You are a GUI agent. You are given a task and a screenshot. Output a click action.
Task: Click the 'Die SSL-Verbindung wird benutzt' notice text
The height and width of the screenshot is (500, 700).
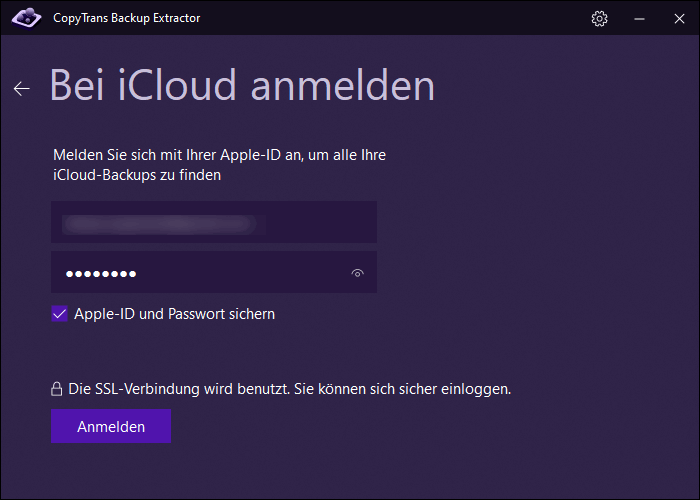pos(290,389)
